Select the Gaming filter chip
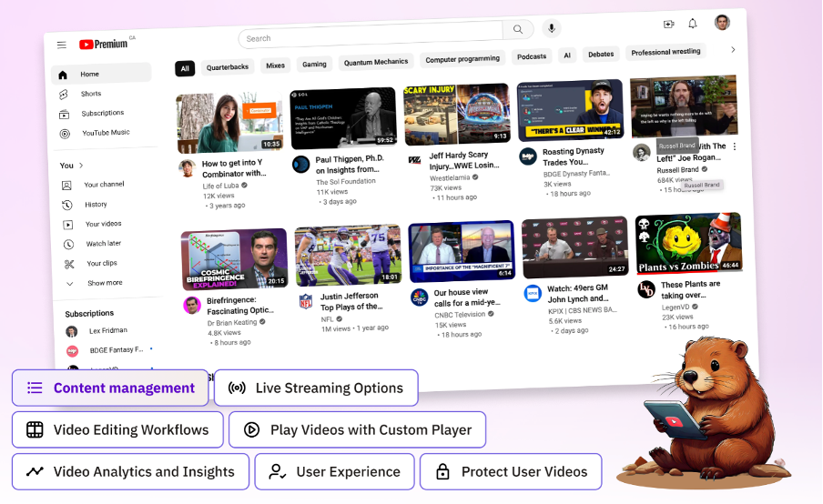823x504 pixels. [x=314, y=64]
